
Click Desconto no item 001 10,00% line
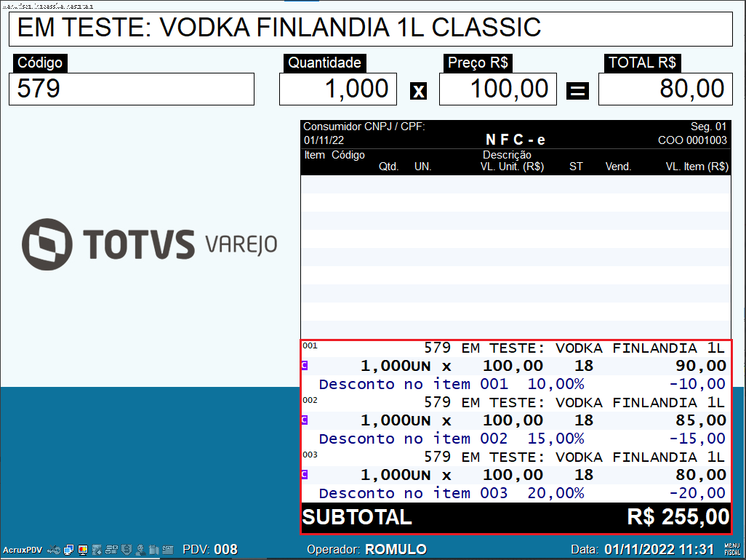451,384
